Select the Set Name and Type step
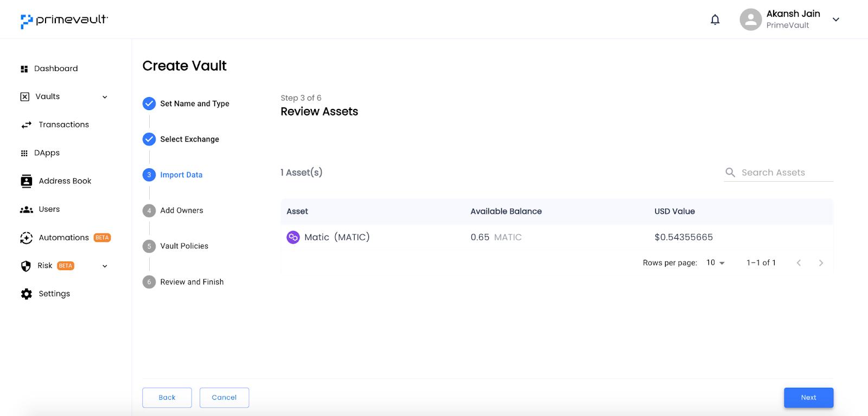 click(186, 104)
